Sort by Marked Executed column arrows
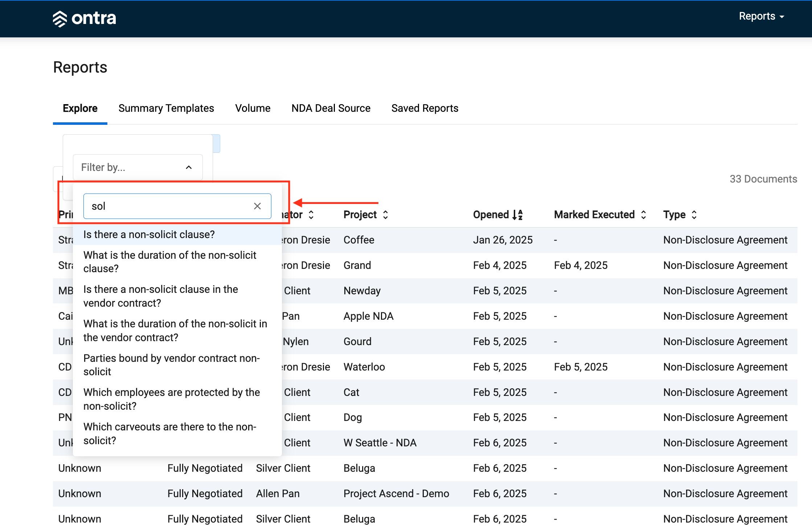The height and width of the screenshot is (532, 812). coord(643,215)
